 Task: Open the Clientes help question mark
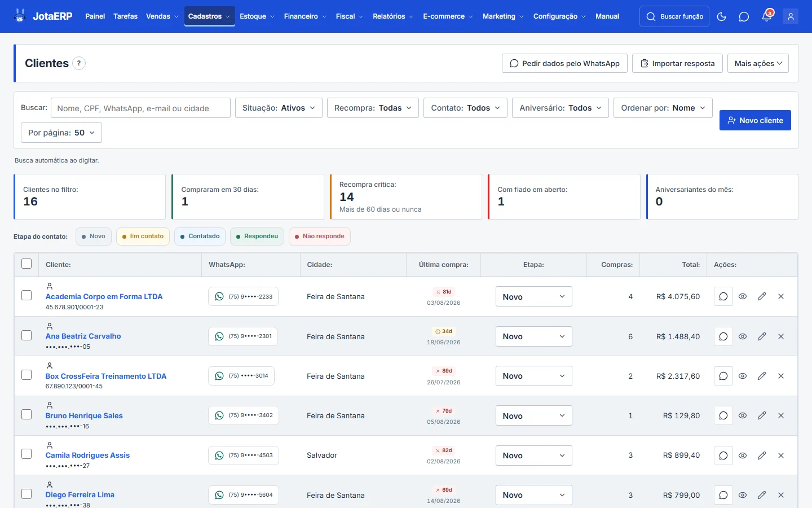(79, 63)
